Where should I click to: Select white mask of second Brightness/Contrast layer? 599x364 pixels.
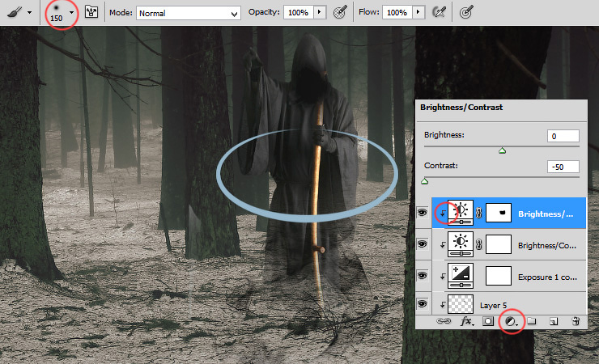pyautogui.click(x=499, y=244)
